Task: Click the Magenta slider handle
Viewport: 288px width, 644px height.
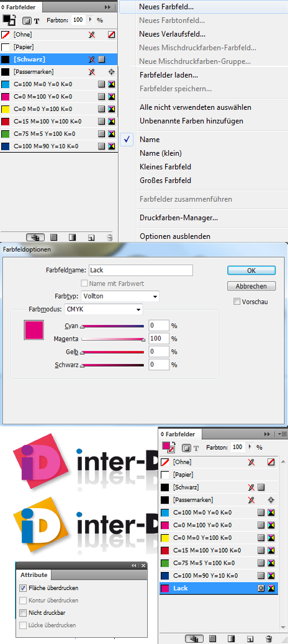Action: 143,340
